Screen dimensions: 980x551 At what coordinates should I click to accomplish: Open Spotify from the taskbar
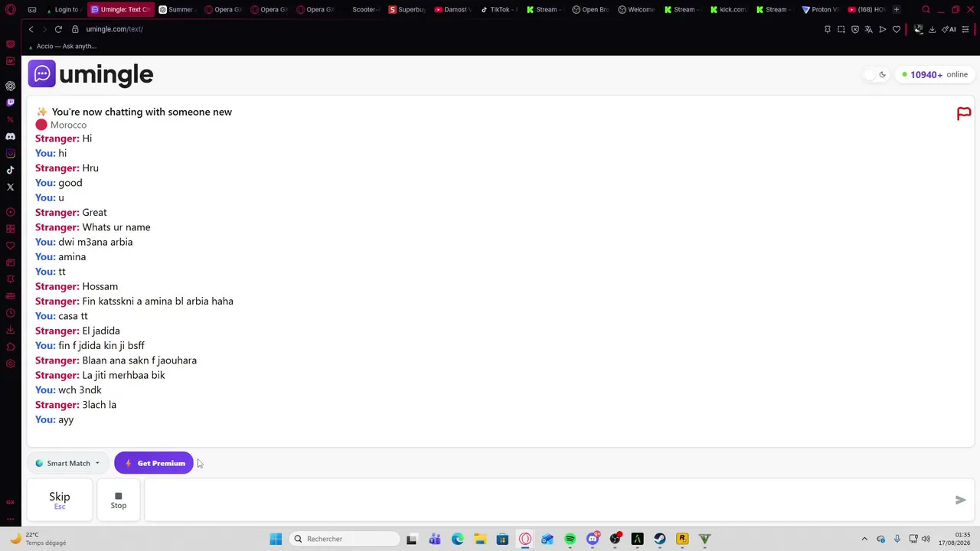[570, 539]
